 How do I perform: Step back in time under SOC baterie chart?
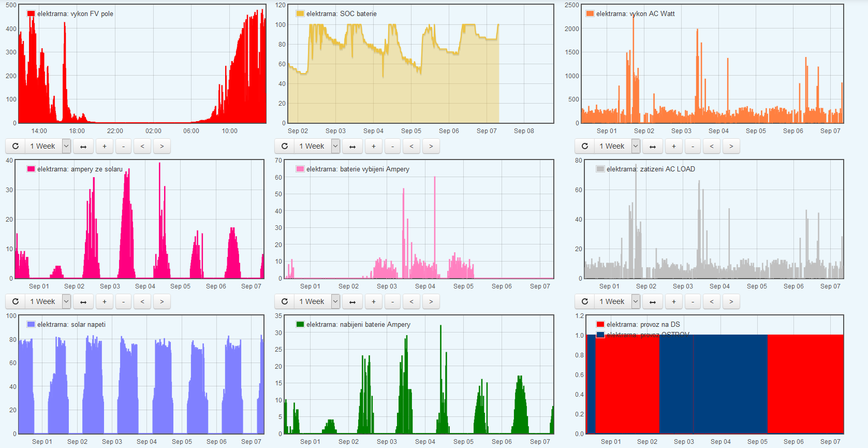point(411,146)
